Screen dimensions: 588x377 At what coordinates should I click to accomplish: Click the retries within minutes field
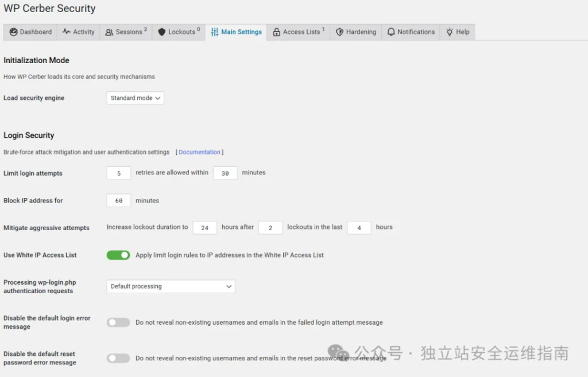pyautogui.click(x=225, y=173)
